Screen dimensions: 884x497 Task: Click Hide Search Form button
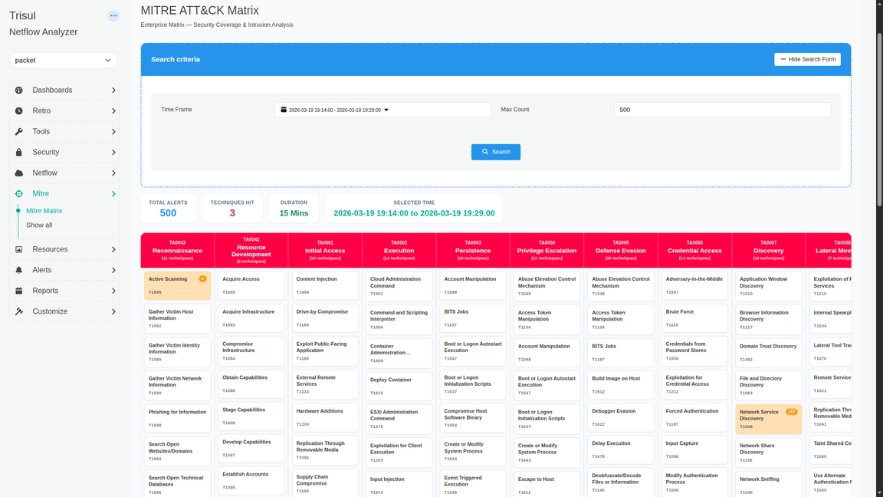807,59
